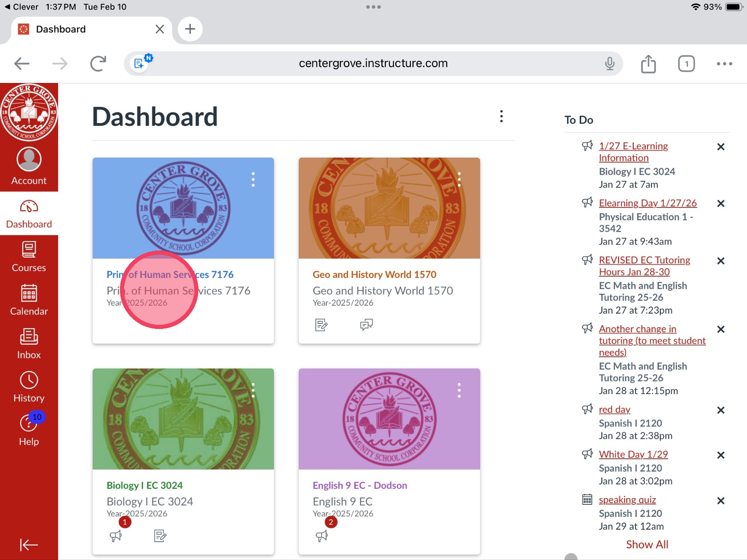747x560 pixels.
Task: Tap the battery status indicator
Action: tap(734, 7)
